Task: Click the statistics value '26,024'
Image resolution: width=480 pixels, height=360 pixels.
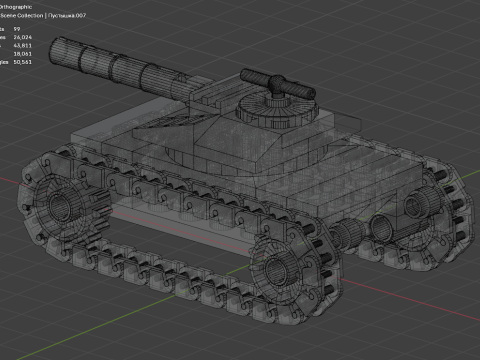Action: click(22, 37)
